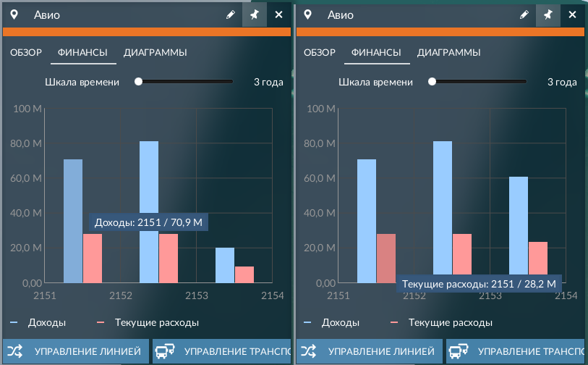The image size is (588, 365).
Task: Click the Шкала времени slider track in right panel
Action: tap(480, 82)
